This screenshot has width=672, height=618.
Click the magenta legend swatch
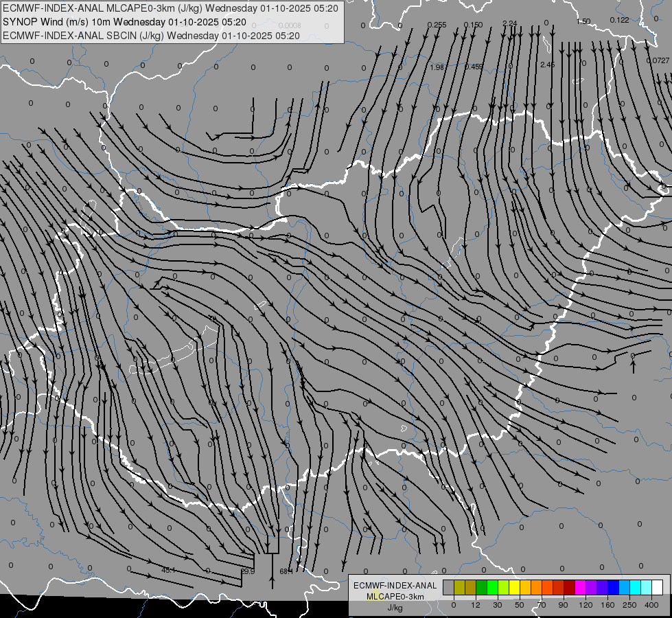point(580,587)
